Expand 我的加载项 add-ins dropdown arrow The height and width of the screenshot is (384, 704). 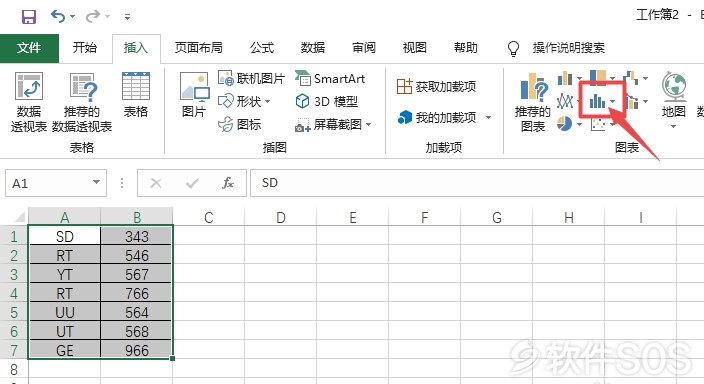click(x=488, y=118)
